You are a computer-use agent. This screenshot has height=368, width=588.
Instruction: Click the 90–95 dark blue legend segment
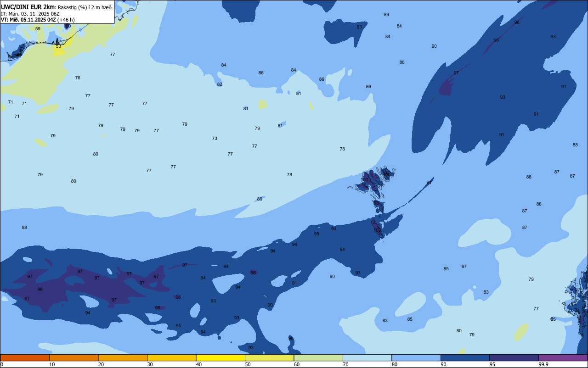pos(465,357)
